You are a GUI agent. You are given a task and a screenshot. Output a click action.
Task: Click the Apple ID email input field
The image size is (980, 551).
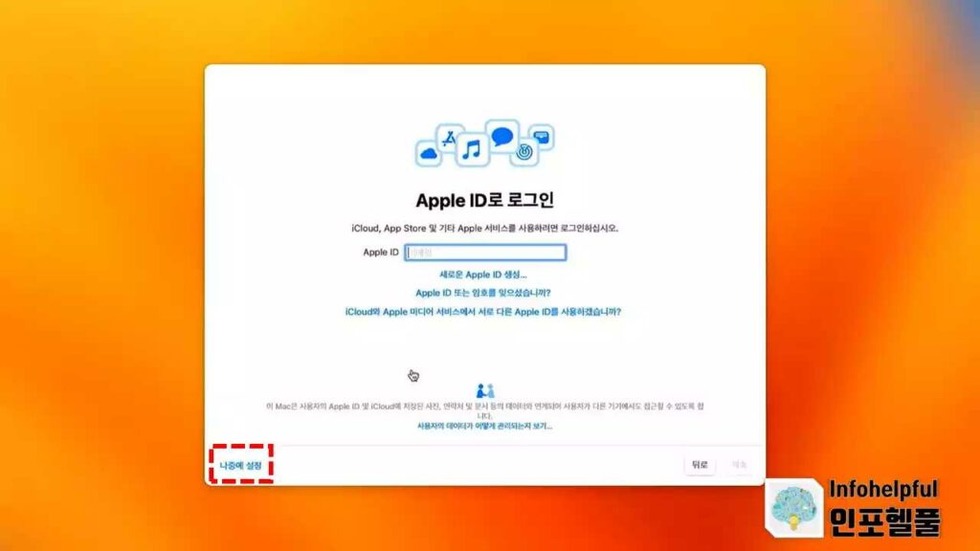pos(485,253)
